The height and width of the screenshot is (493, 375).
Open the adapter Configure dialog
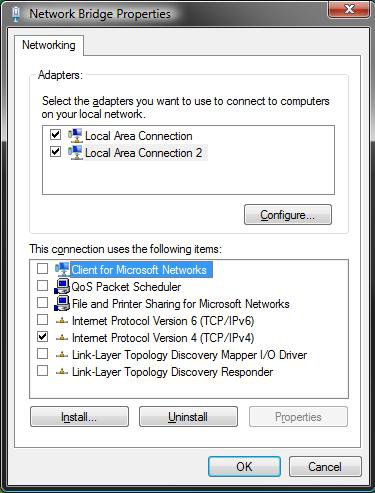288,215
